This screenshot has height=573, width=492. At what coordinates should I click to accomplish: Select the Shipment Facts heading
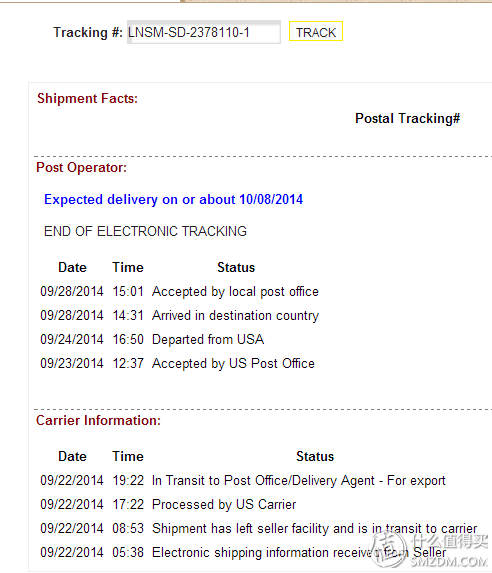pos(87,98)
